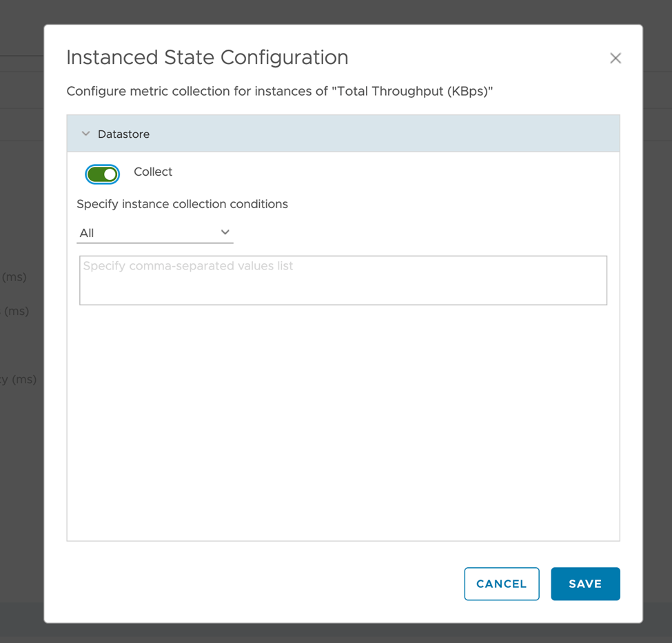Click the white knob of the Collect switch
672x643 pixels.
110,174
